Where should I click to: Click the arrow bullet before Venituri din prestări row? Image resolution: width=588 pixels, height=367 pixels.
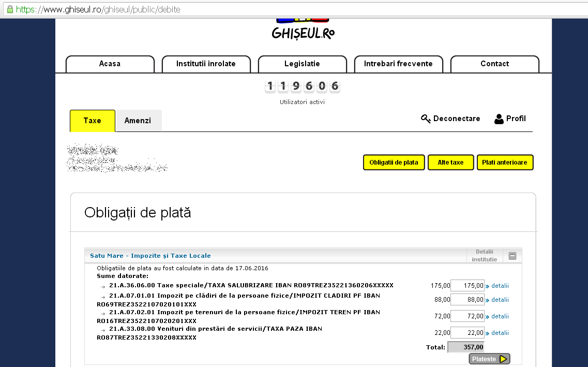point(103,330)
